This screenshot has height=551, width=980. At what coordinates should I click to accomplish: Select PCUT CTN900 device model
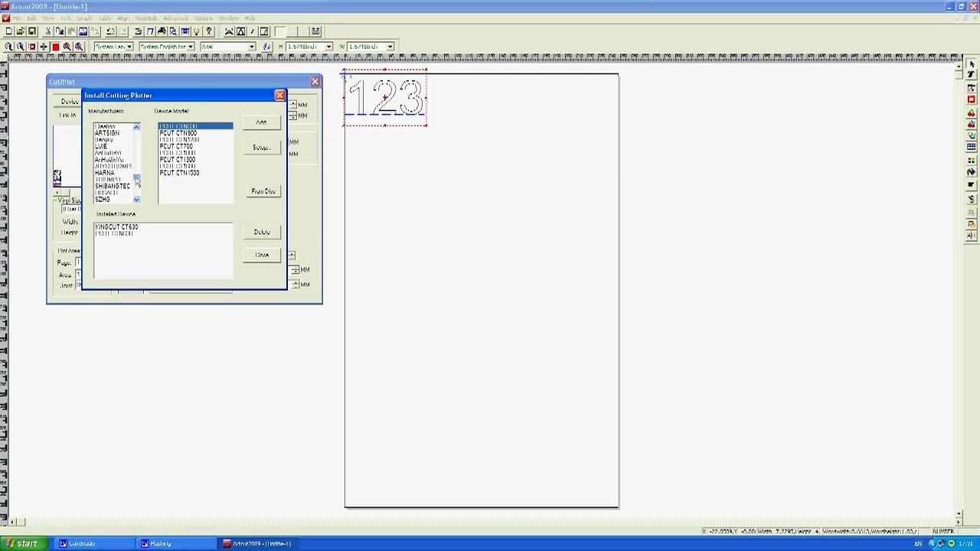(178, 133)
